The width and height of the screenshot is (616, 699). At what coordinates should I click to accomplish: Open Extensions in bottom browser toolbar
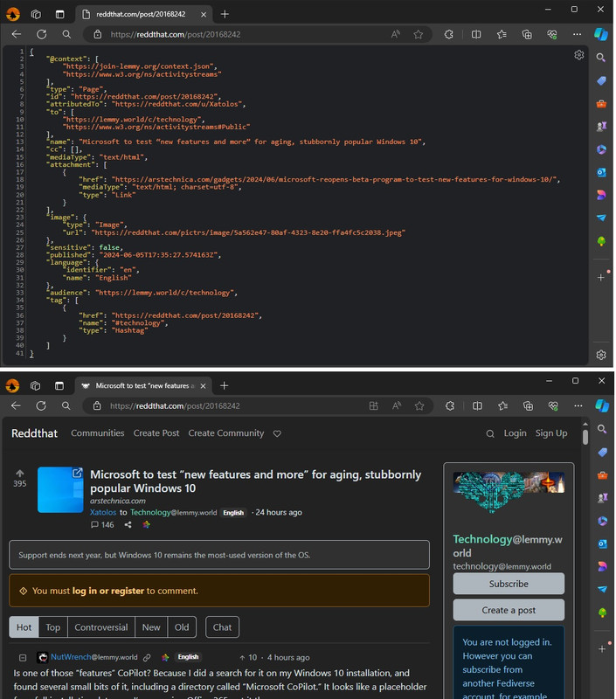(x=450, y=405)
